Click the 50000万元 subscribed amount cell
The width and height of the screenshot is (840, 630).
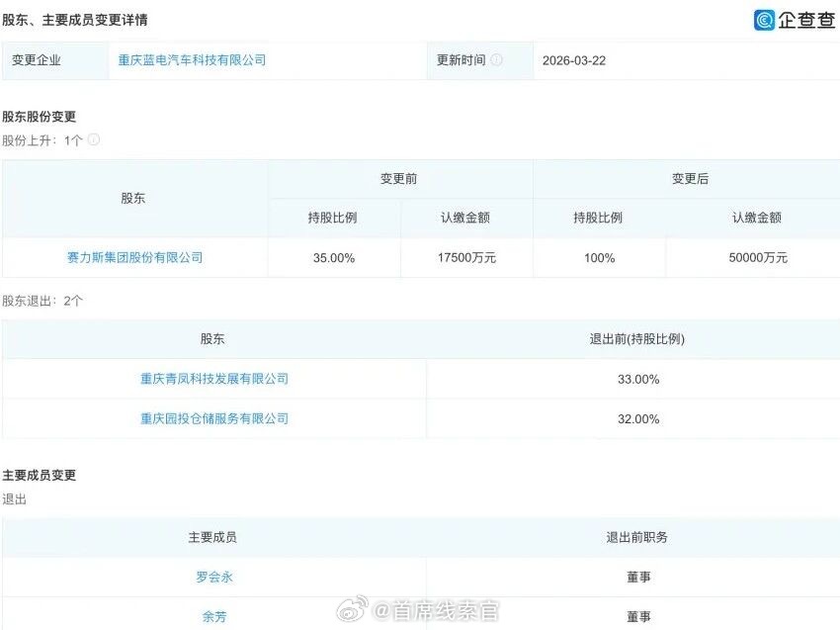[x=756, y=257]
